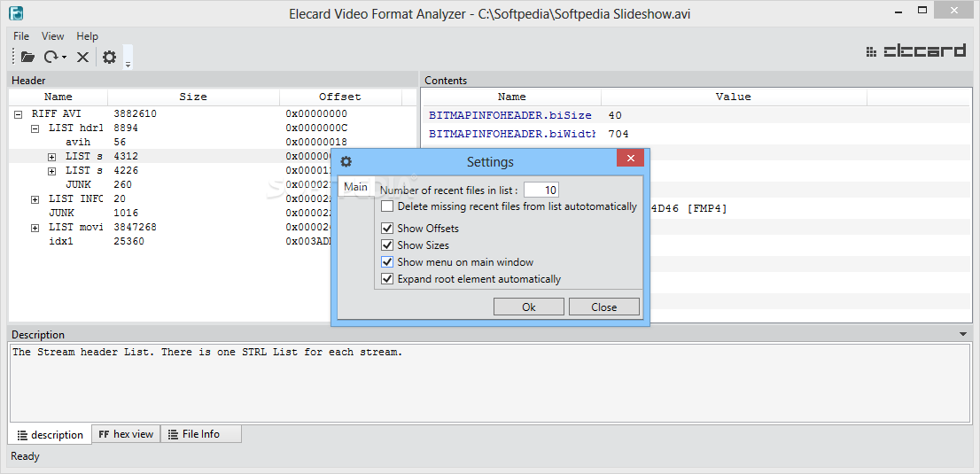
Task: Close the Settings dialog with red X
Action: point(630,158)
